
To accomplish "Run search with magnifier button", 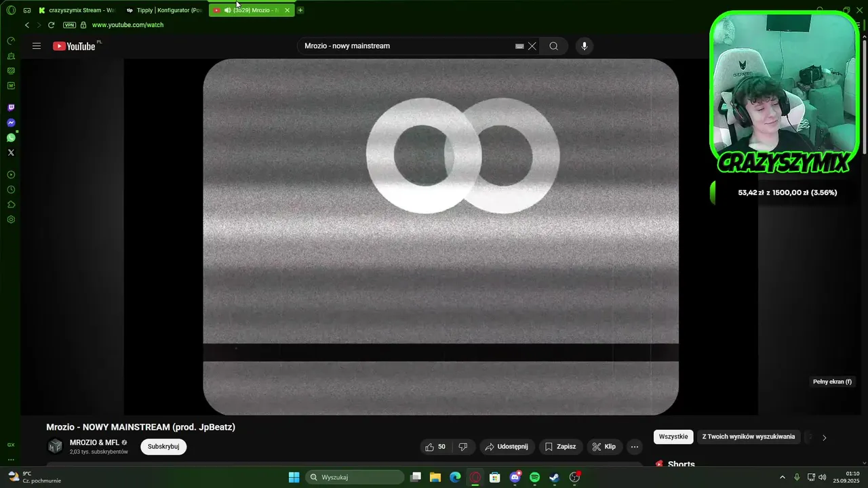I will pos(554,46).
